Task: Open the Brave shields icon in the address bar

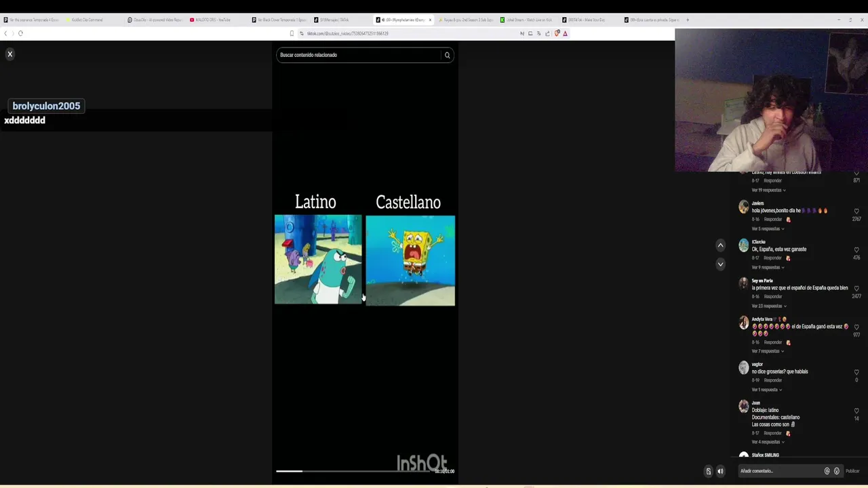Action: click(557, 33)
